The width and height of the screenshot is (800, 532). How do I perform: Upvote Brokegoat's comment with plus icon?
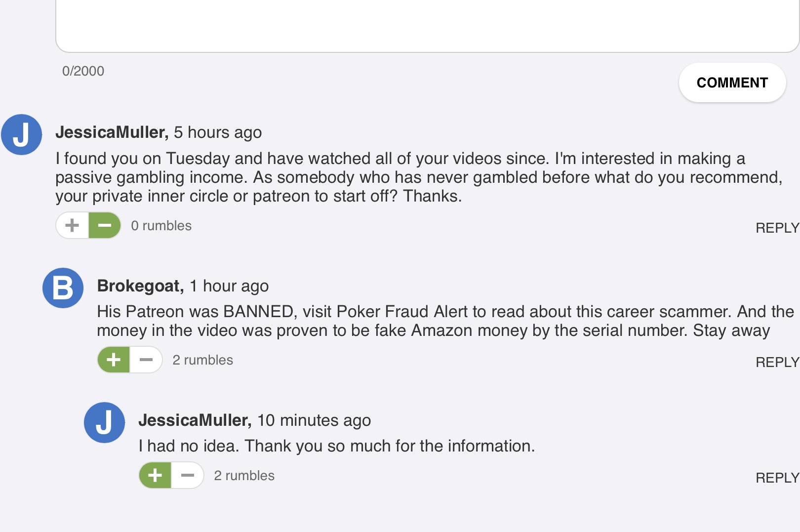(114, 360)
